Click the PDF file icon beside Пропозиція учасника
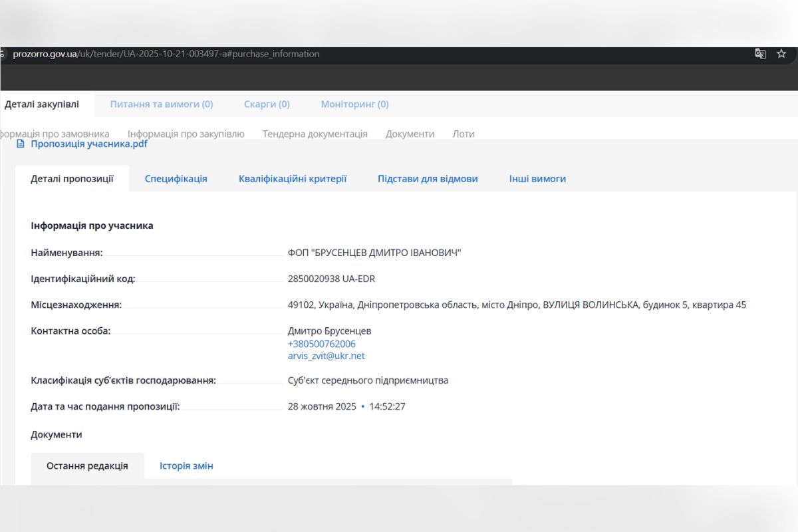Image resolution: width=798 pixels, height=532 pixels. 21,144
